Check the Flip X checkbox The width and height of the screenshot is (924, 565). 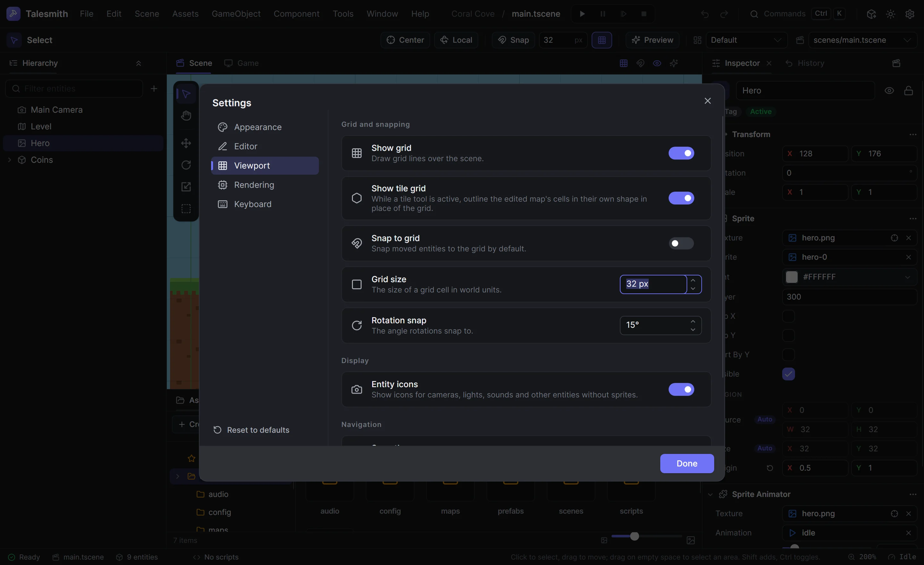click(788, 316)
